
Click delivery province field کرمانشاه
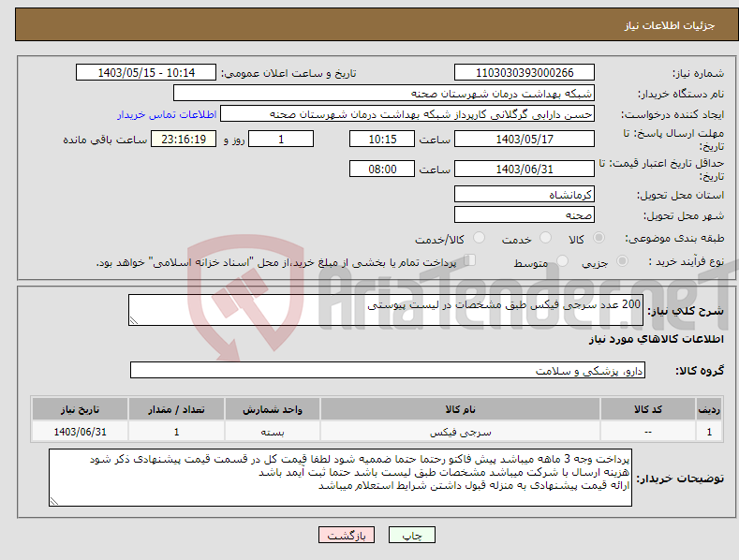(525, 194)
